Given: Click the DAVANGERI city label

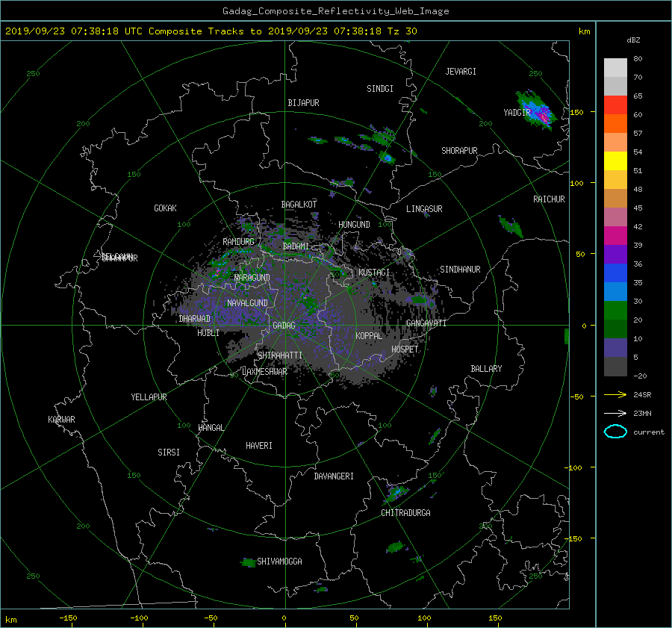Looking at the screenshot, I should point(334,476).
